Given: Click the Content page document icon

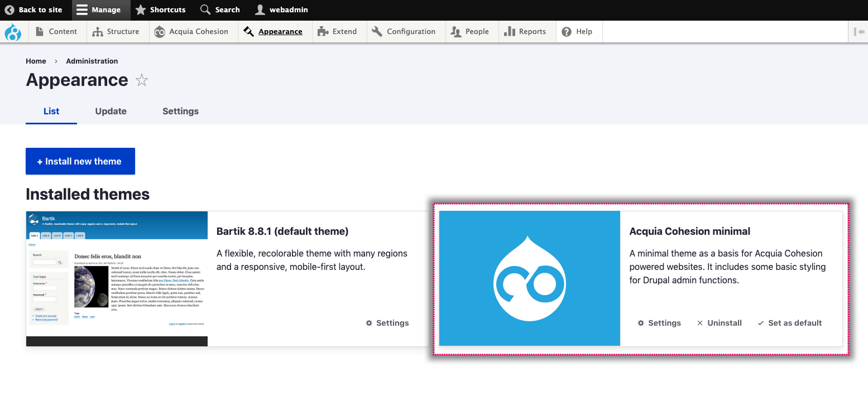Looking at the screenshot, I should pos(40,32).
